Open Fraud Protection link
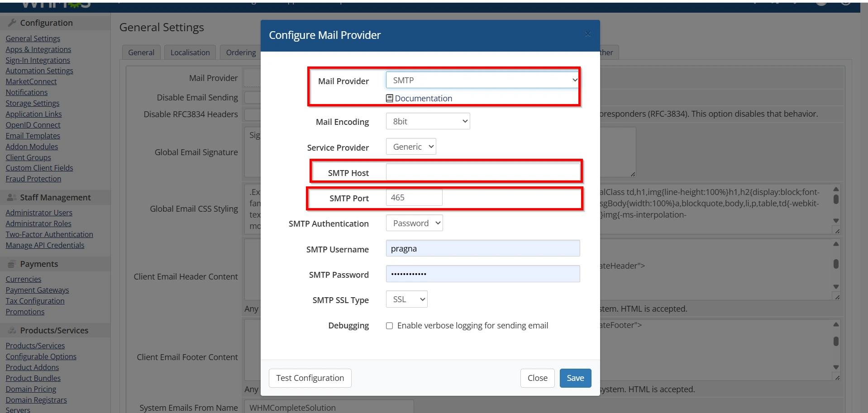This screenshot has width=868, height=413. 33,179
